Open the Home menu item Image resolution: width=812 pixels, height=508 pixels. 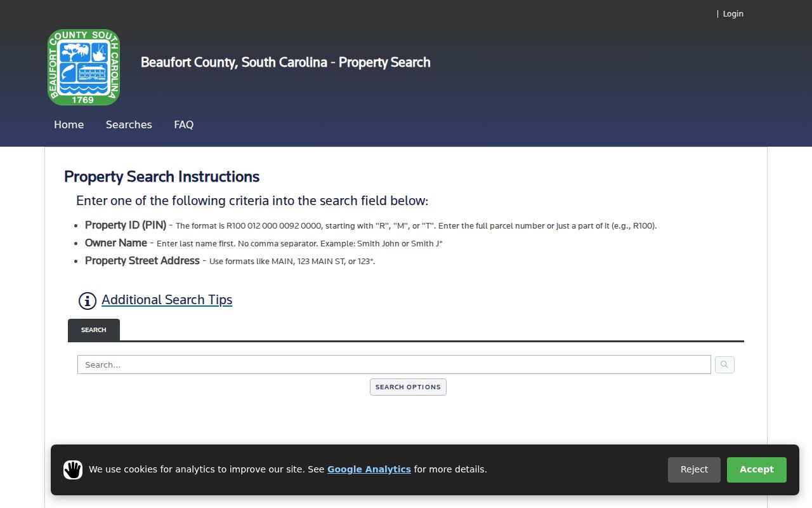[x=69, y=124]
